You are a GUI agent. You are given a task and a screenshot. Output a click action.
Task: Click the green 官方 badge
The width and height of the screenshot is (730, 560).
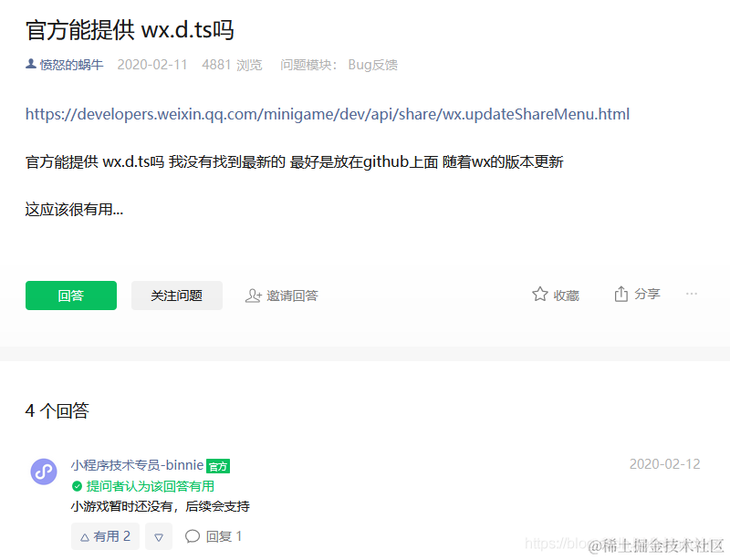tap(218, 466)
